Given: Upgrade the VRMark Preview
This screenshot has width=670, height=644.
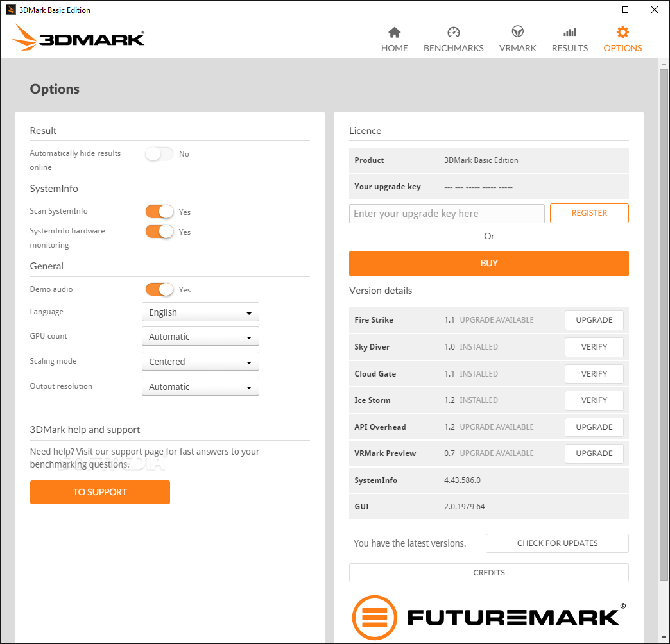Looking at the screenshot, I should coord(594,453).
